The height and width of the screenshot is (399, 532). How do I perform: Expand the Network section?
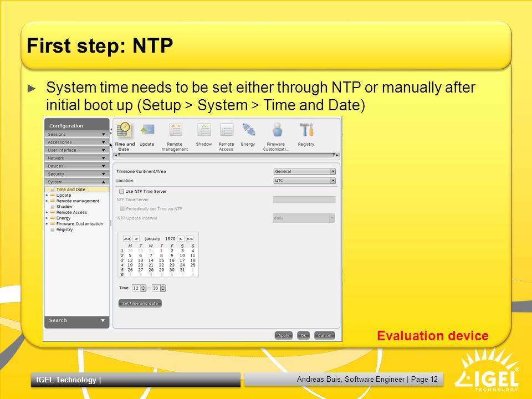76,158
